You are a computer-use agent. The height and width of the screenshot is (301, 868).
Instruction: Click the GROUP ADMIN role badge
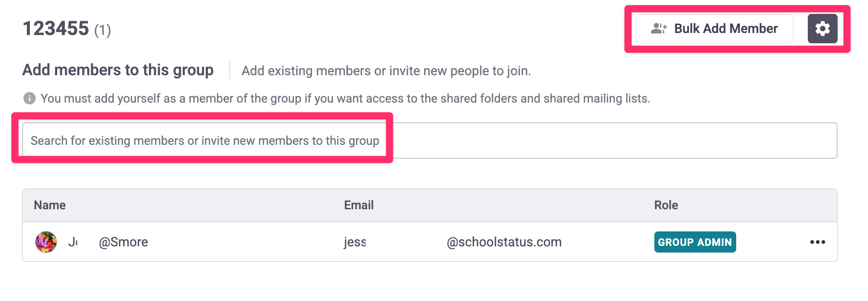pos(695,242)
